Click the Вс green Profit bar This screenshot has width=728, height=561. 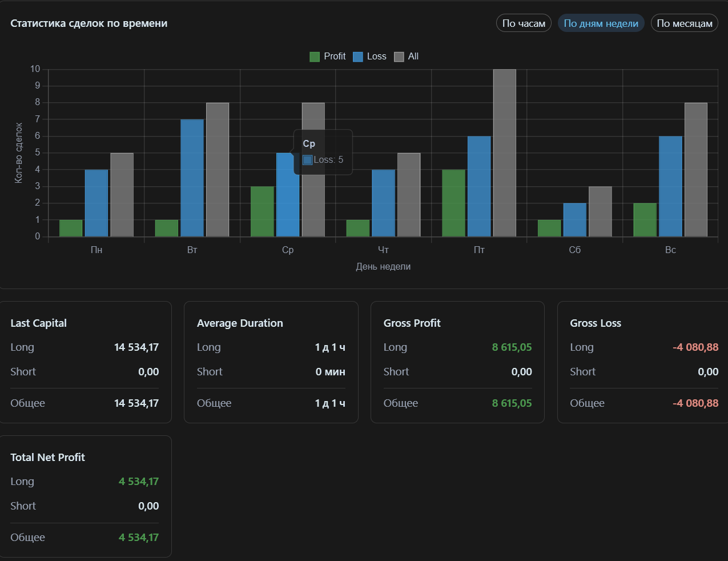(x=645, y=220)
